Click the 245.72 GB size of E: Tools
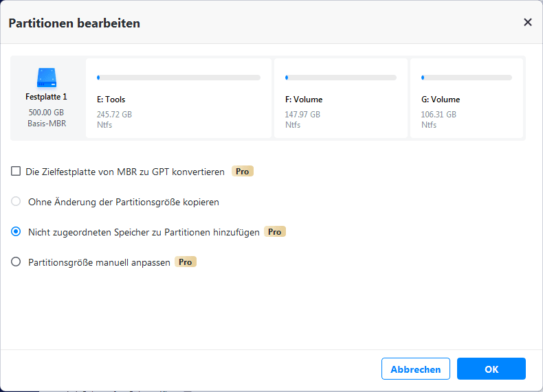Image resolution: width=543 pixels, height=392 pixels. coord(115,115)
